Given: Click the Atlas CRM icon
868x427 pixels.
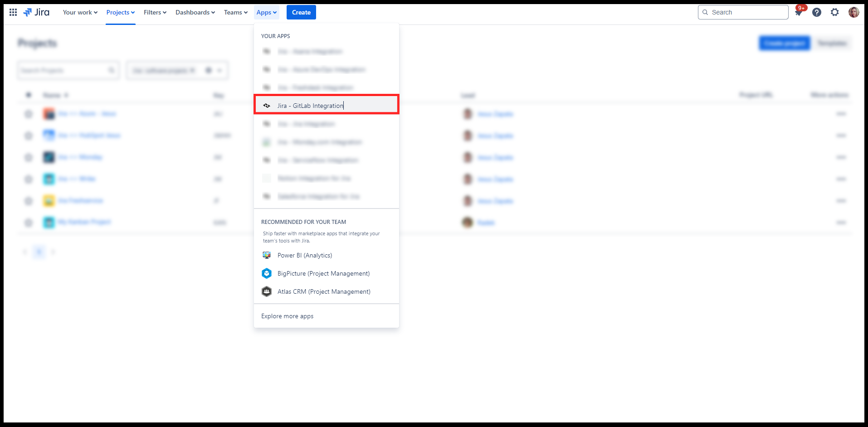Looking at the screenshot, I should click(267, 291).
